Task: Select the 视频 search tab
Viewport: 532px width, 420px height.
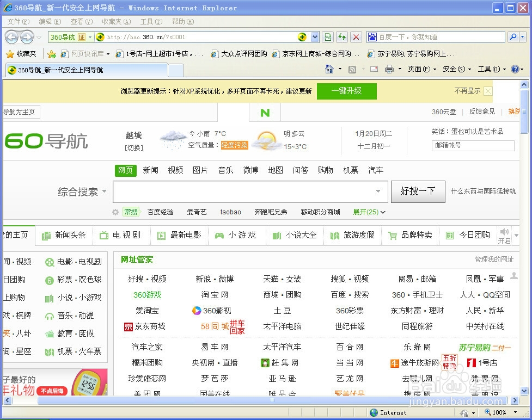Action: click(175, 170)
